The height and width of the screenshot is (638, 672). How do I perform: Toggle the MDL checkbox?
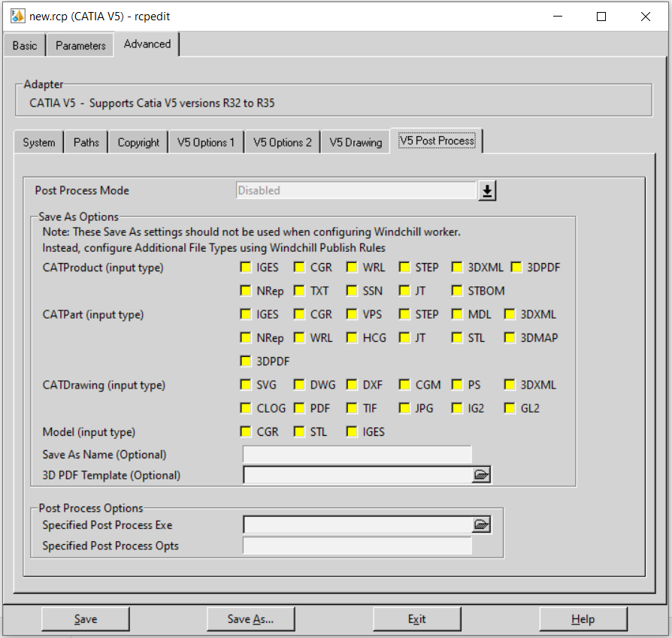coord(457,315)
